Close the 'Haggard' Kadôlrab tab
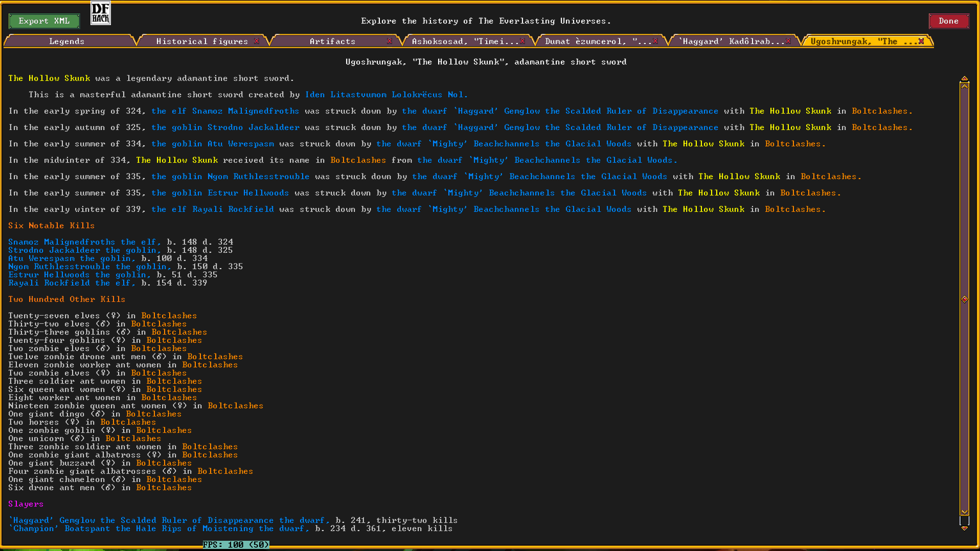Image resolution: width=980 pixels, height=551 pixels. pyautogui.click(x=788, y=41)
